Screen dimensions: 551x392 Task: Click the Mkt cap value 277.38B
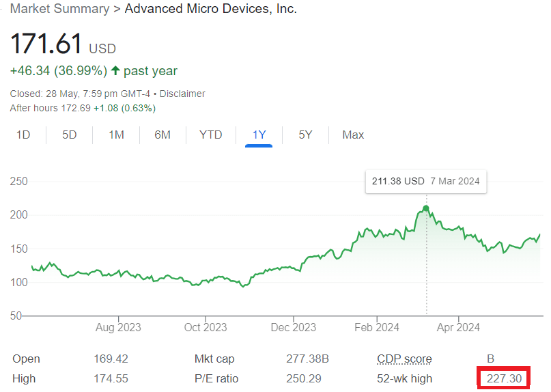tap(308, 359)
